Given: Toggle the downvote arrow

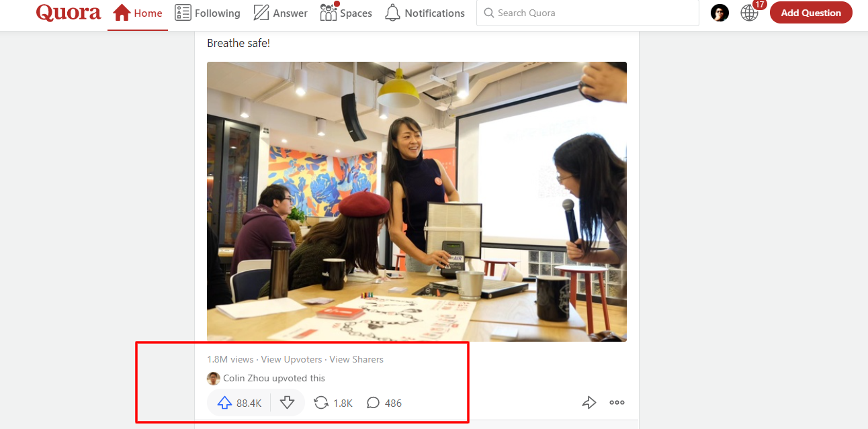Looking at the screenshot, I should (288, 402).
